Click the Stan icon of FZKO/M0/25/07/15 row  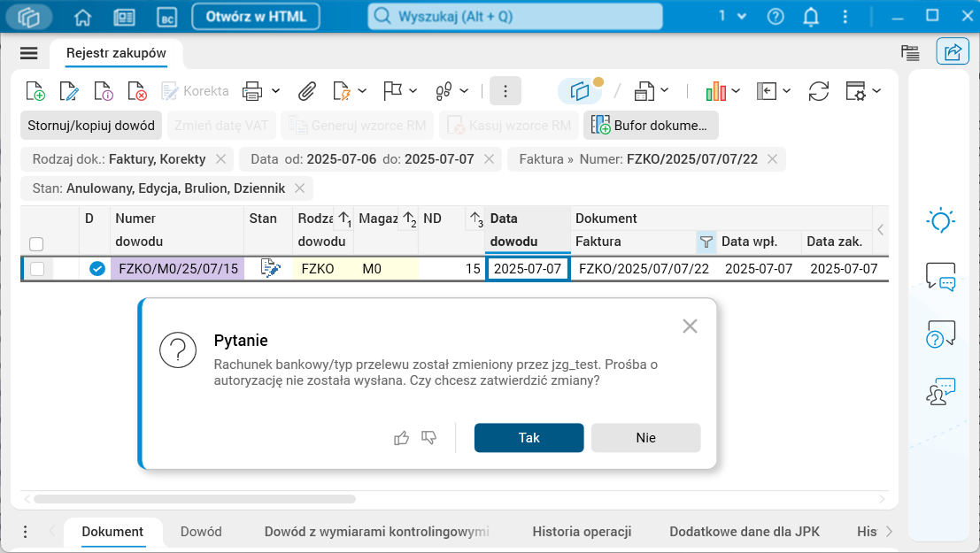(x=271, y=269)
